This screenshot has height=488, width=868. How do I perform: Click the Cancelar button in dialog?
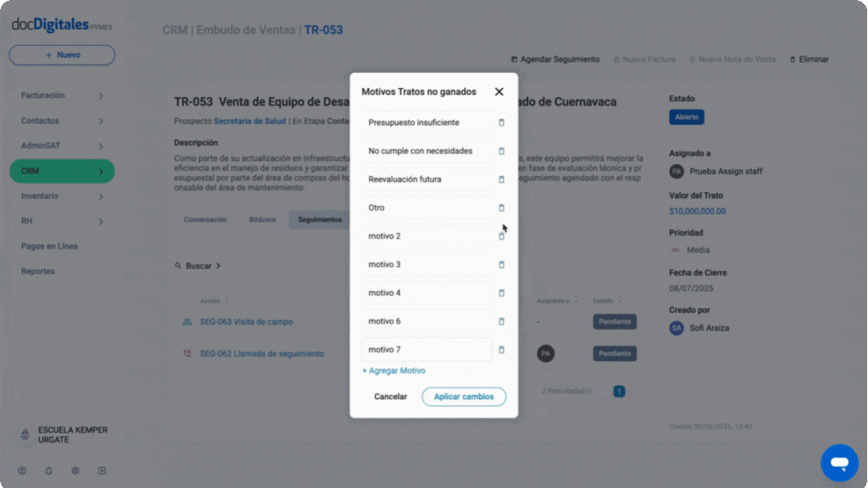390,396
